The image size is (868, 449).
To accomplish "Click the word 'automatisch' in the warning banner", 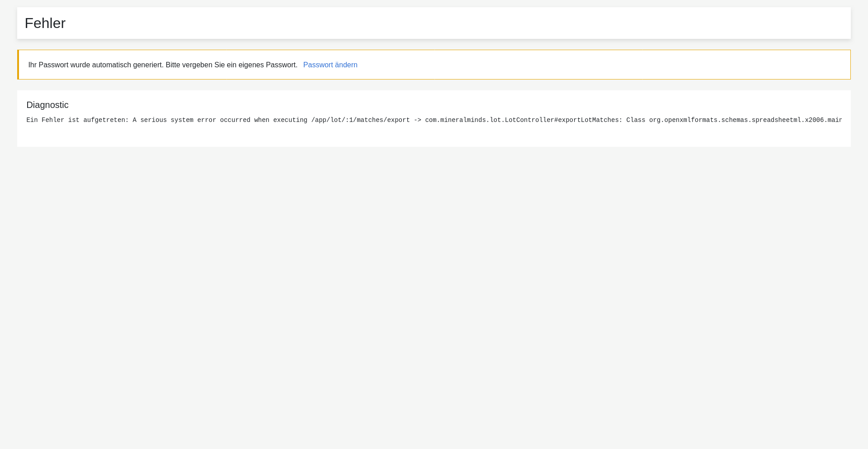I will tap(112, 65).
